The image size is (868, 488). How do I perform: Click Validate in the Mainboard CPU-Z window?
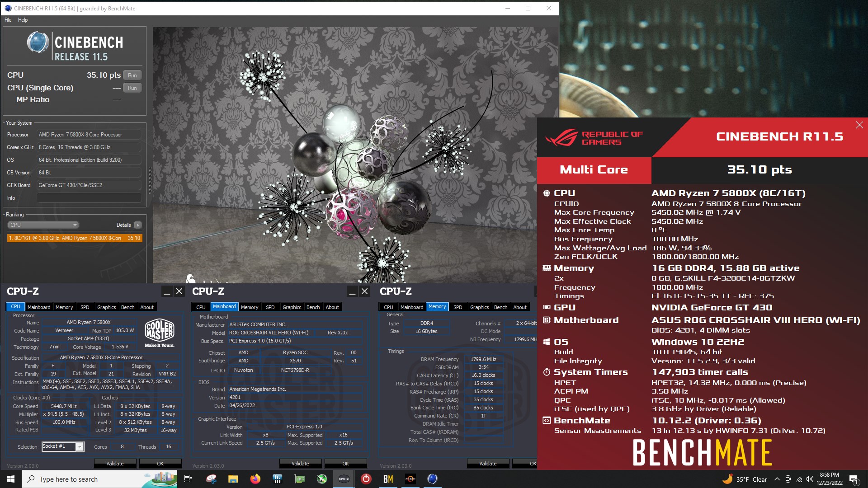click(300, 464)
